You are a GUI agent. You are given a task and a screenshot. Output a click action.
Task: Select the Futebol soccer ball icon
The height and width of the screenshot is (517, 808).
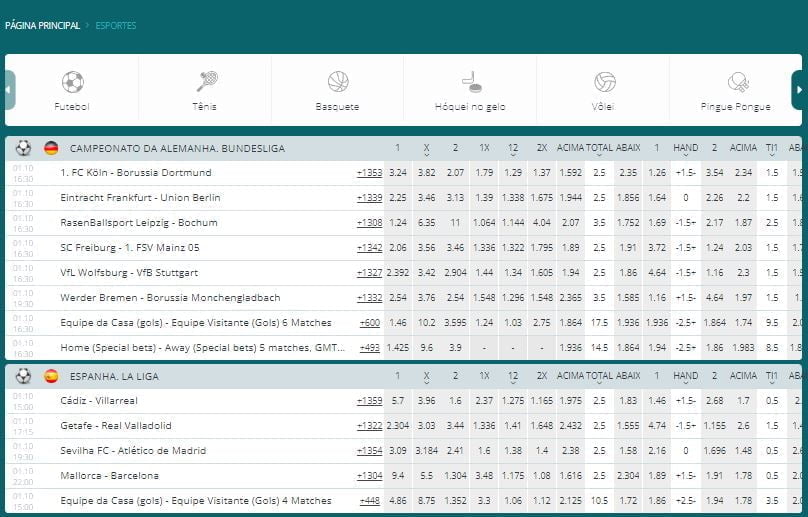pos(72,82)
